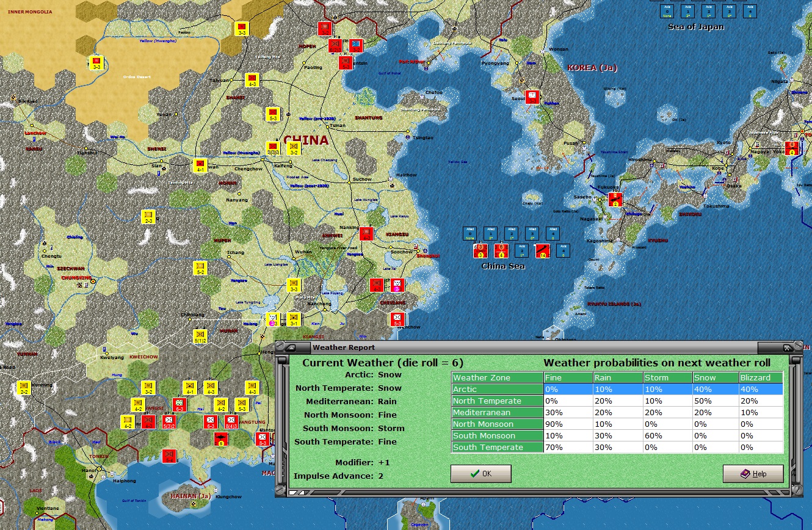
Task: Choose the red 8(4)3 unit
Action: (231, 422)
